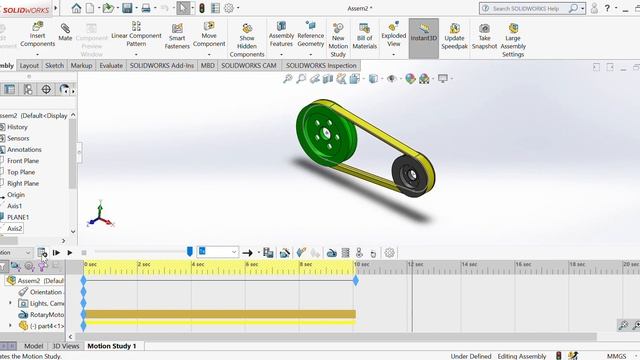Click Smart Fasteners in the ribbon
640x360 pixels.
click(177, 36)
